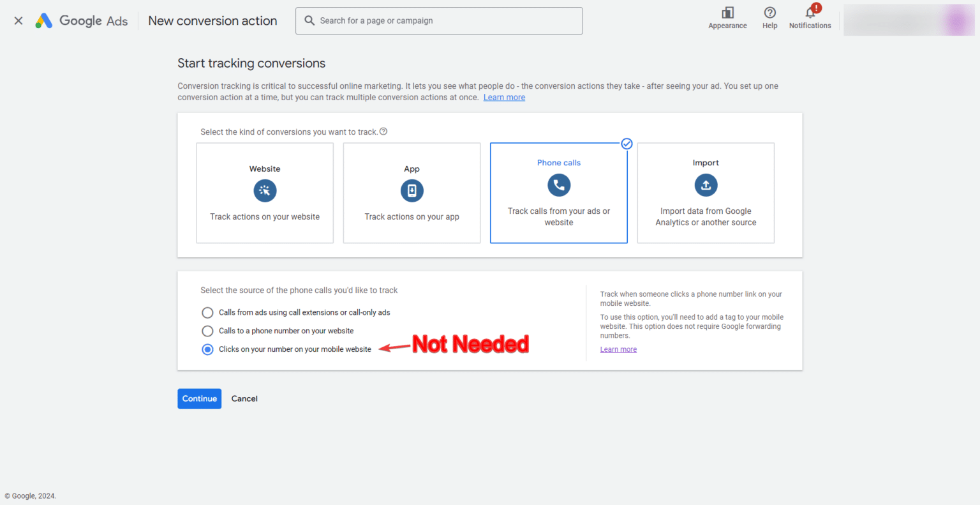This screenshot has width=980, height=505.
Task: Select the Website conversion type icon
Action: [x=264, y=190]
